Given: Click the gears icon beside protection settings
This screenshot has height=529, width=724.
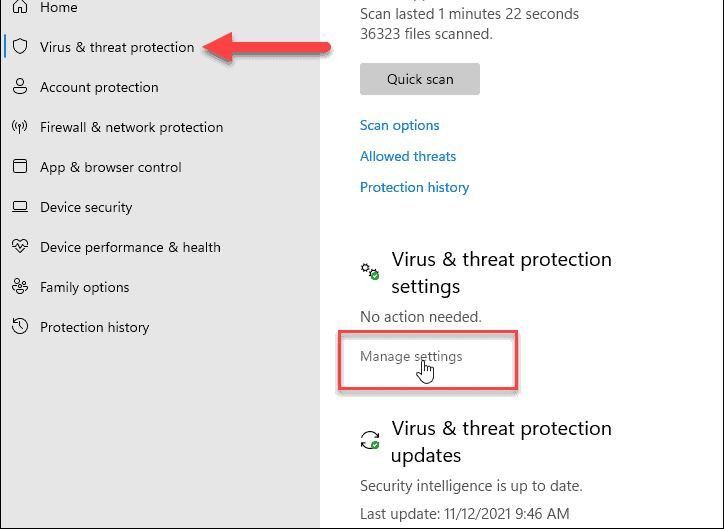Looking at the screenshot, I should click(x=370, y=271).
